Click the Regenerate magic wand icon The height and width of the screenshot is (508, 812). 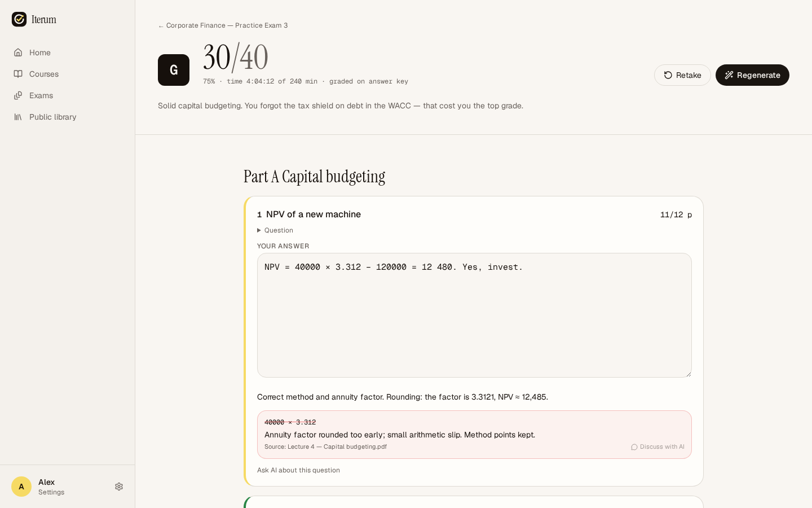tap(729, 75)
